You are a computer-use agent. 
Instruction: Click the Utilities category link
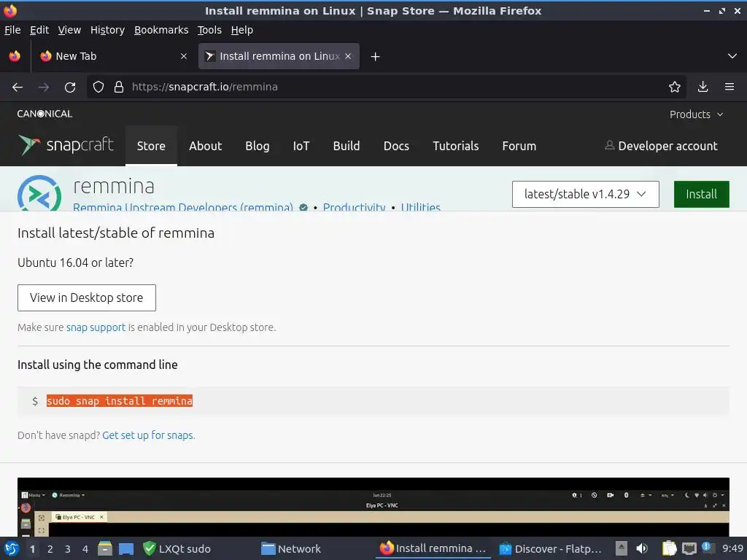pyautogui.click(x=421, y=206)
